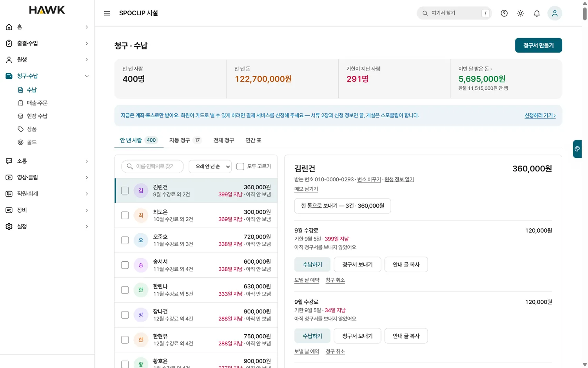Click the 이름·연락처로 찾기 search field
This screenshot has width=588, height=368.
[x=152, y=167]
